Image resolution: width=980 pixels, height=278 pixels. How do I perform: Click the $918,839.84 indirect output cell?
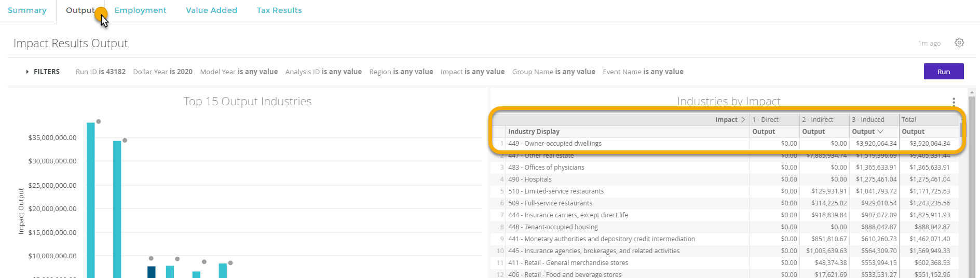point(829,215)
